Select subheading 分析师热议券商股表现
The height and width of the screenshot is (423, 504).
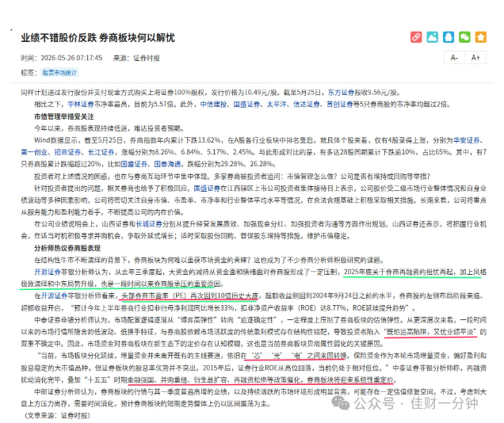(x=67, y=248)
